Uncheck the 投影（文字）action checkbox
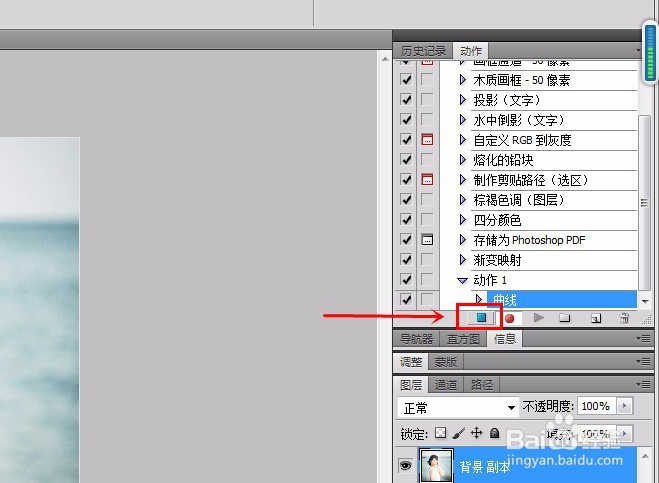 point(406,100)
